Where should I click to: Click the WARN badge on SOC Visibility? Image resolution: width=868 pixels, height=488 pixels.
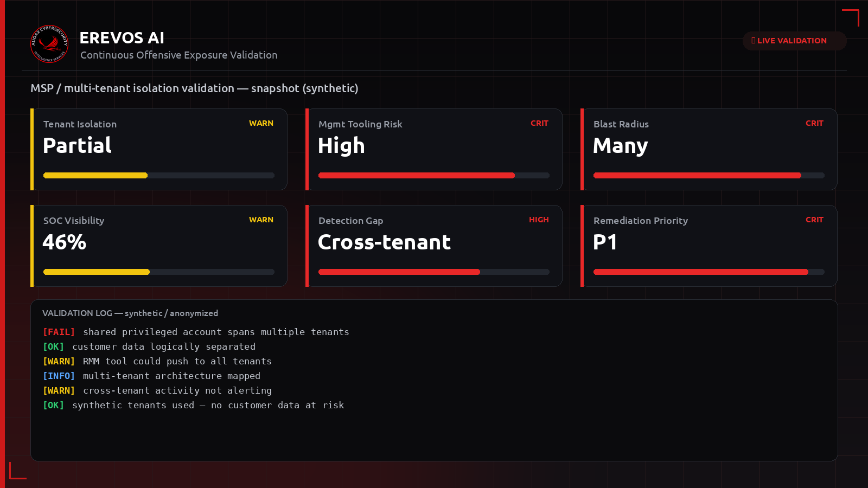(x=261, y=220)
